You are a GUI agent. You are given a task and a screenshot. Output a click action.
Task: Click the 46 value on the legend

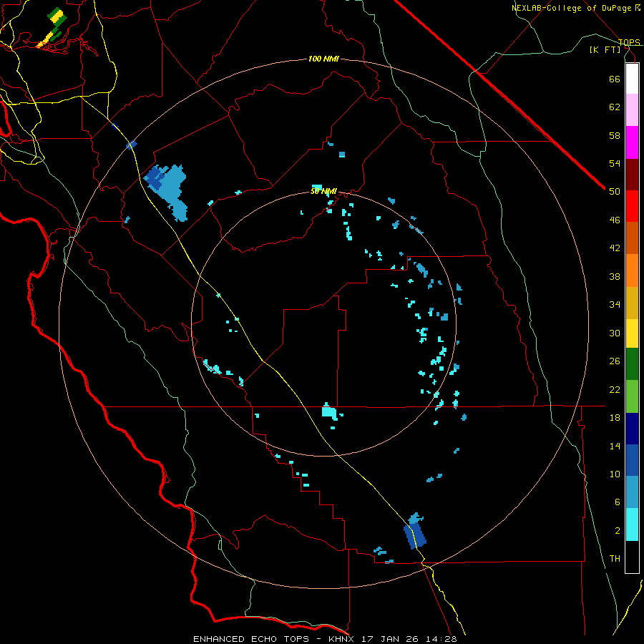(x=615, y=220)
